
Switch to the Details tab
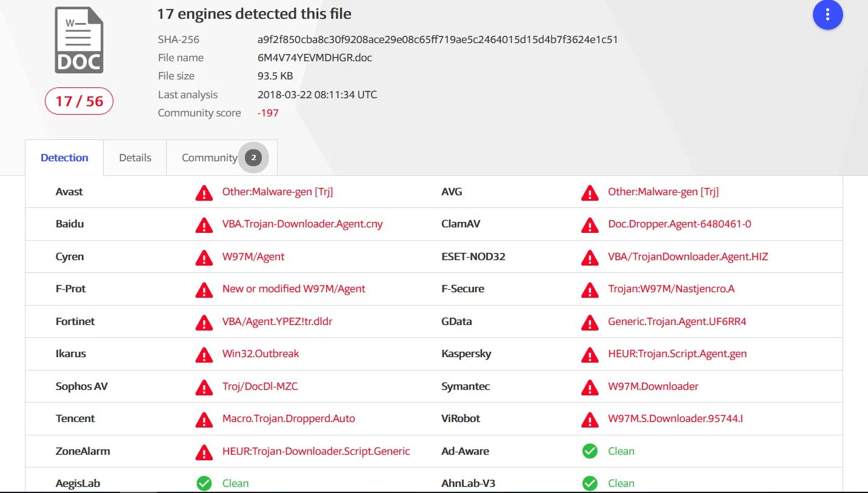point(135,158)
